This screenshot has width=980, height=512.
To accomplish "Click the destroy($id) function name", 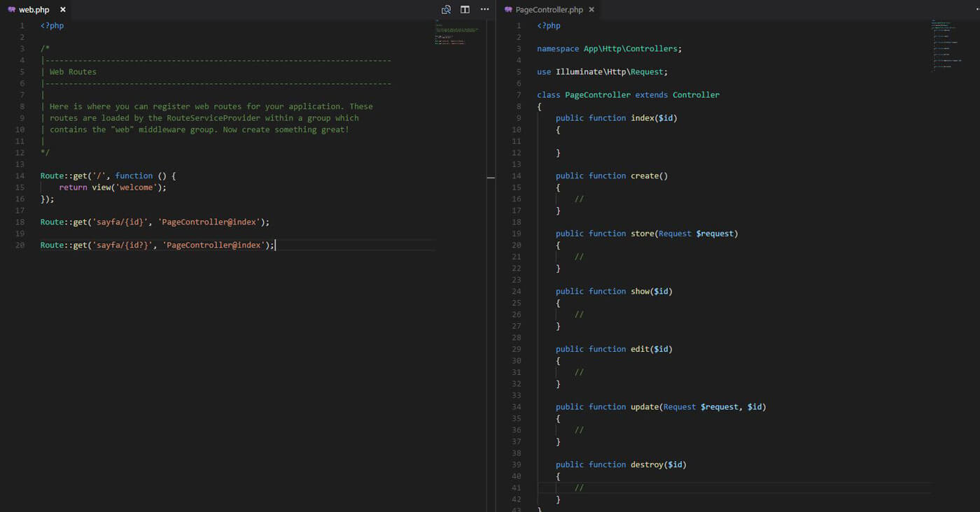I will (x=647, y=465).
